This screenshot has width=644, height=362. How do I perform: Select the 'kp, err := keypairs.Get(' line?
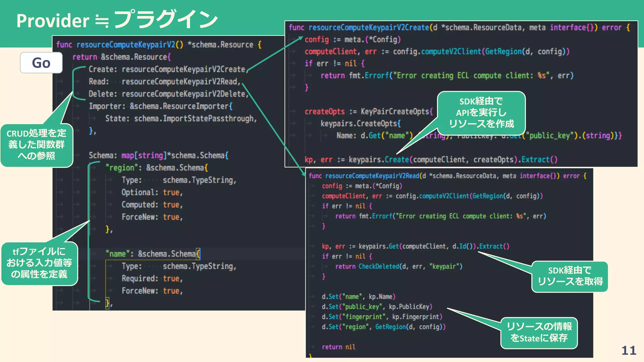(416, 246)
